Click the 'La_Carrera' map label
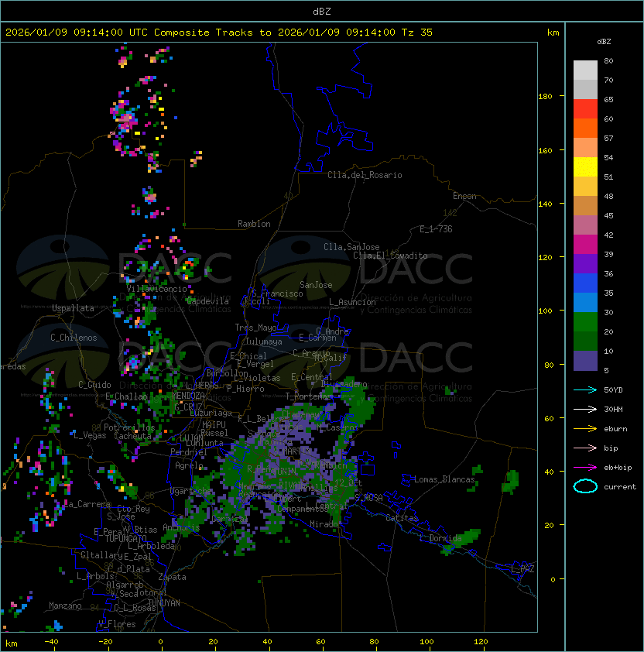 point(87,504)
